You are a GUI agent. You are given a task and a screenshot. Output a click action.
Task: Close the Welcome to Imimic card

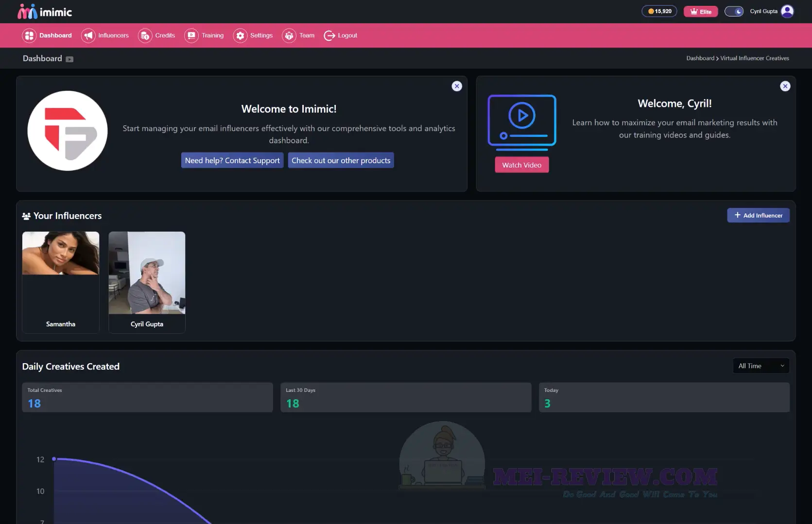(457, 86)
